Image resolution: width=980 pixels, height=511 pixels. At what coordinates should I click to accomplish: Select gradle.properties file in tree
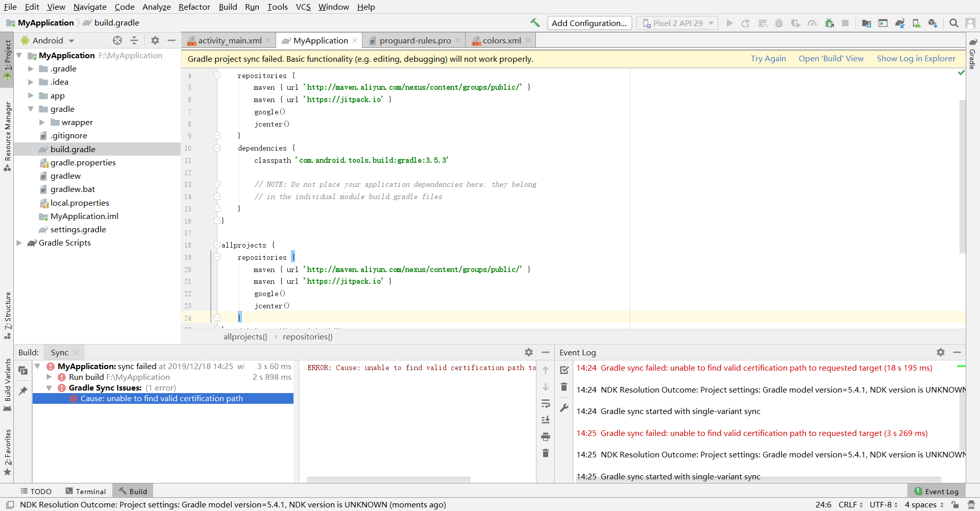(x=83, y=162)
